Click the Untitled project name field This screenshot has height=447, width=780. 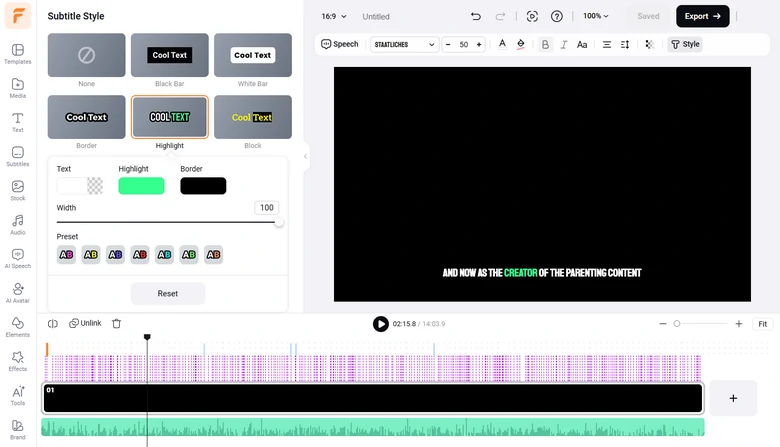[x=376, y=16]
